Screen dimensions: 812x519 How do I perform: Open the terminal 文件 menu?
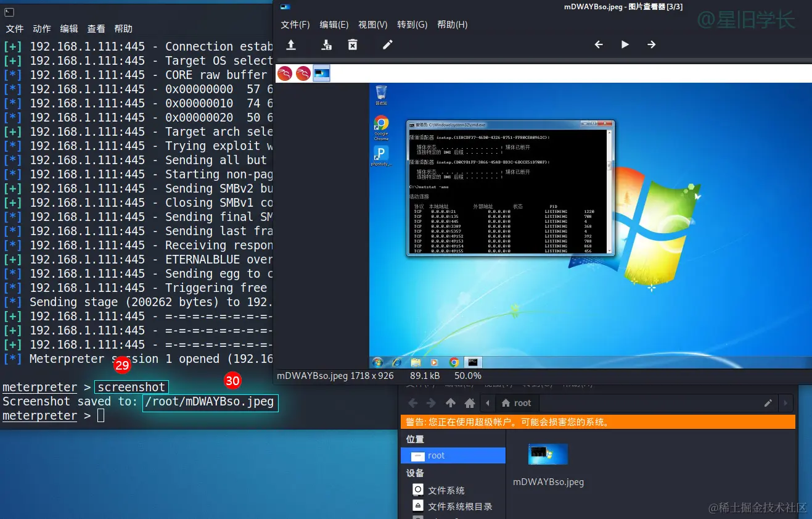[x=15, y=29]
